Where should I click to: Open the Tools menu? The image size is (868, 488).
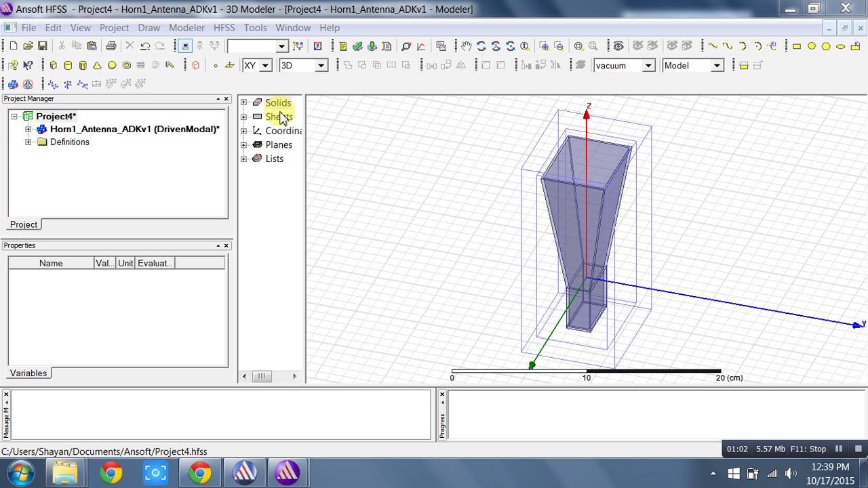click(255, 28)
